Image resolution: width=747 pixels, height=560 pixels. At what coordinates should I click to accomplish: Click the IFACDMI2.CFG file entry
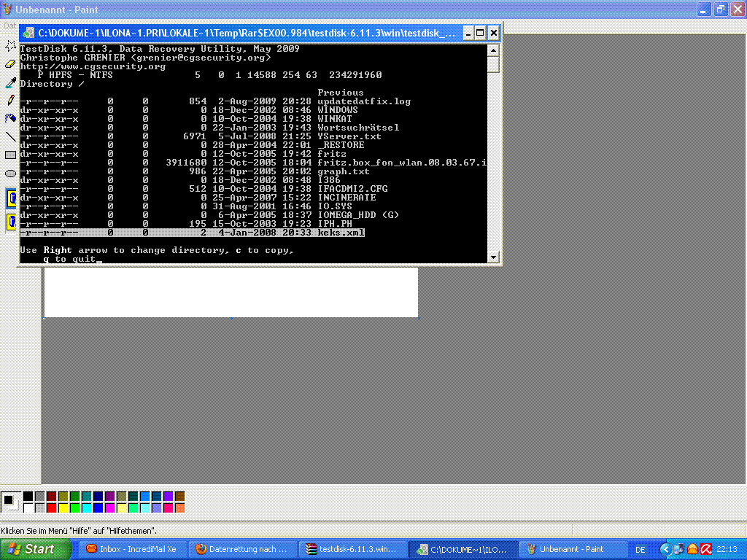352,189
